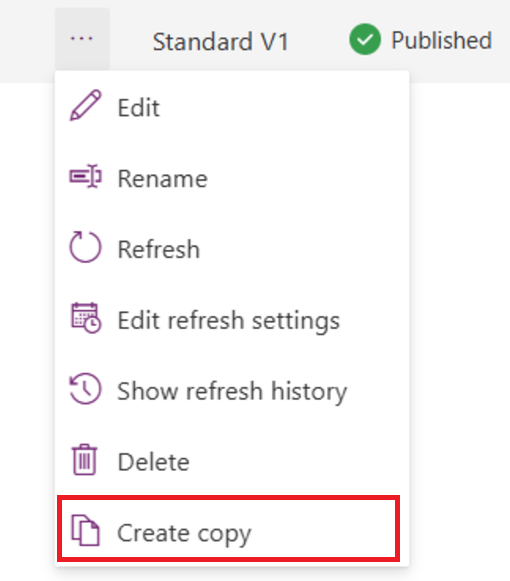This screenshot has width=510, height=581.
Task: Click the Create copy documents icon
Action: pyautogui.click(x=85, y=530)
